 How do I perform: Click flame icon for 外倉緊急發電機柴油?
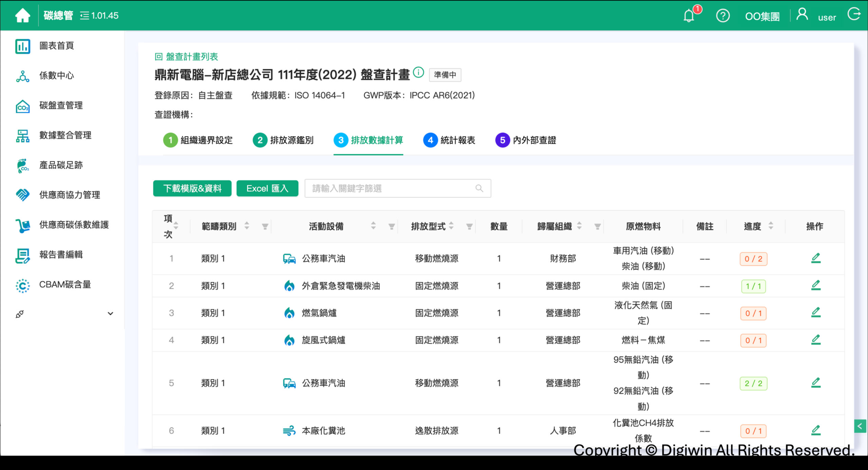(x=289, y=286)
